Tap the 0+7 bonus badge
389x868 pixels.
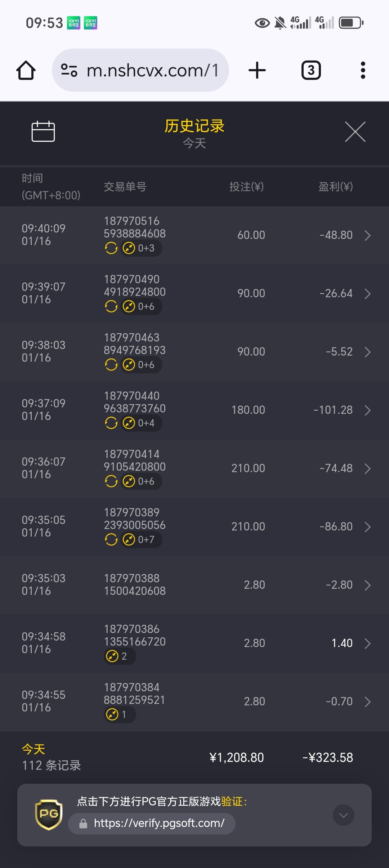tap(141, 539)
